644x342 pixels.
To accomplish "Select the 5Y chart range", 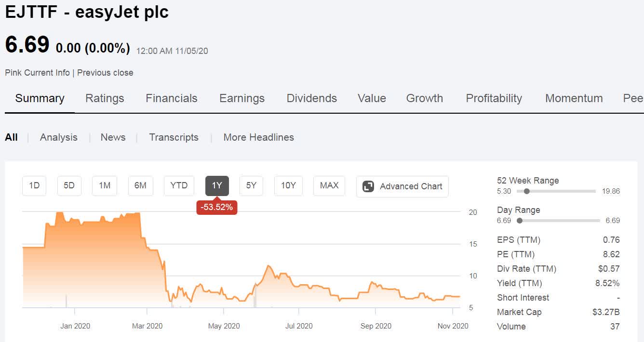I will [x=251, y=186].
